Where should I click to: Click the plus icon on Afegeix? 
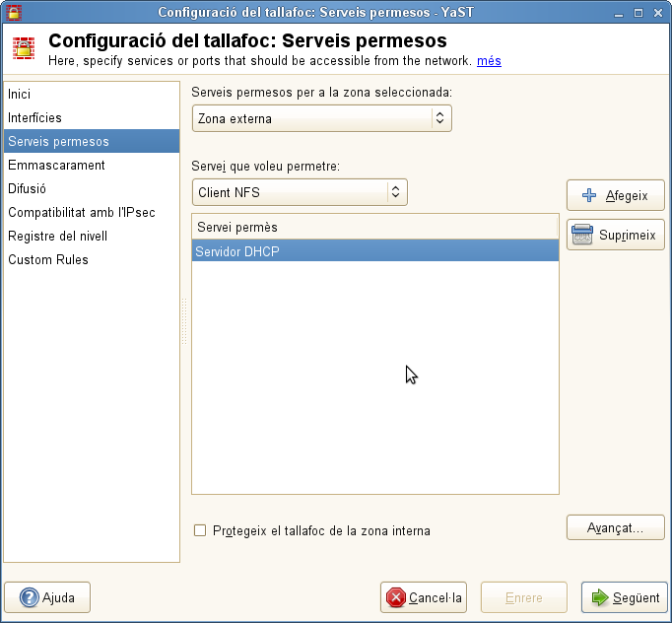(x=590, y=195)
